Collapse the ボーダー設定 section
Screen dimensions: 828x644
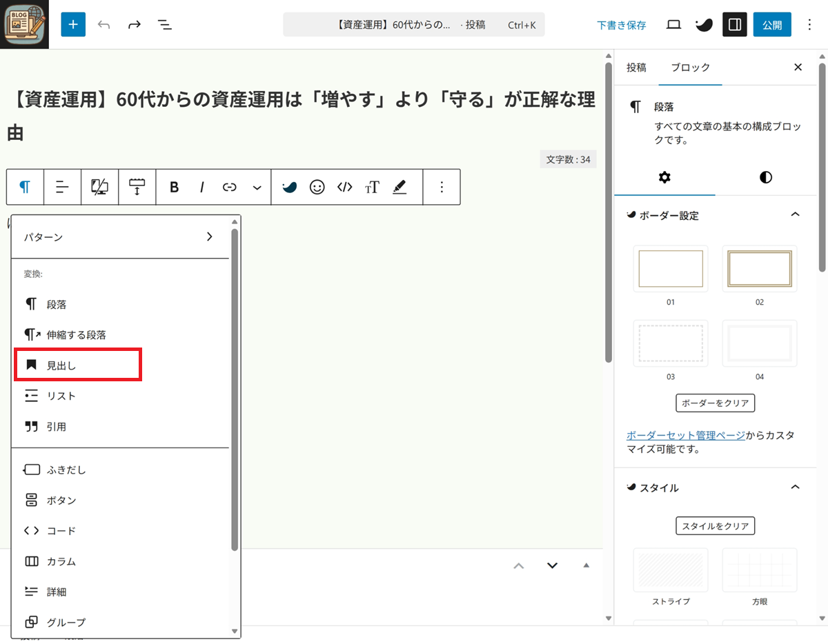pos(795,215)
